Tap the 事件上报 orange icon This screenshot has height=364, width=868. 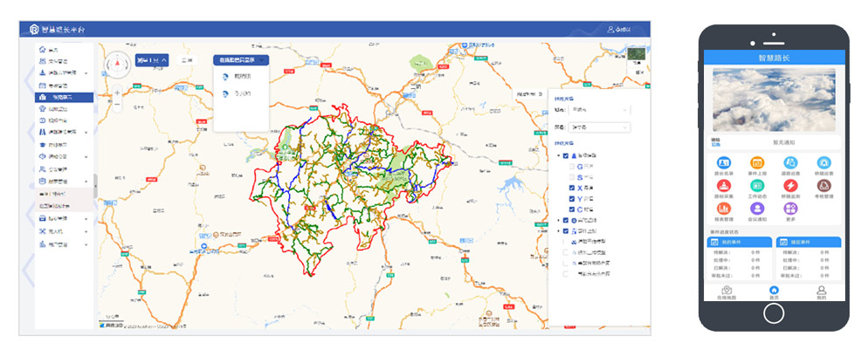point(756,163)
